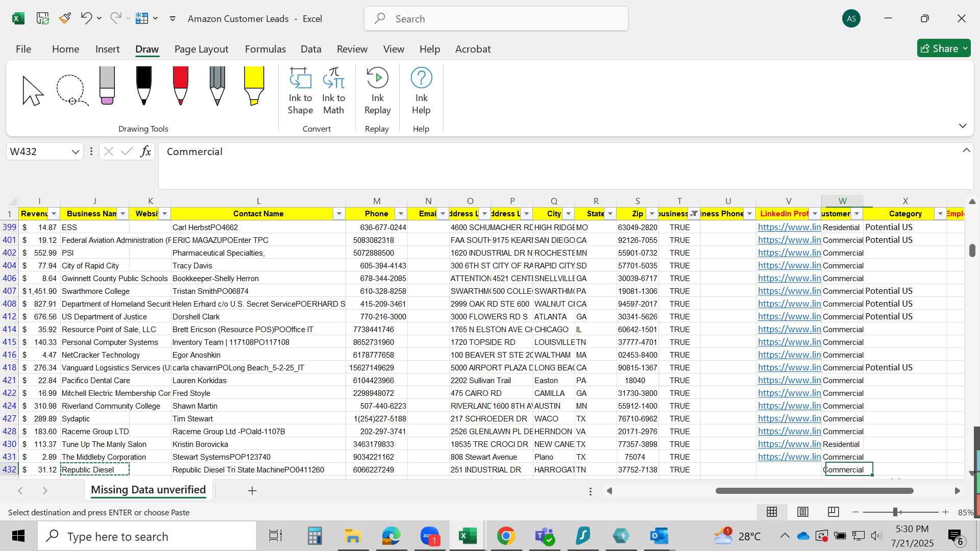
Task: Open Microsoft Teams from taskbar
Action: coord(544,536)
